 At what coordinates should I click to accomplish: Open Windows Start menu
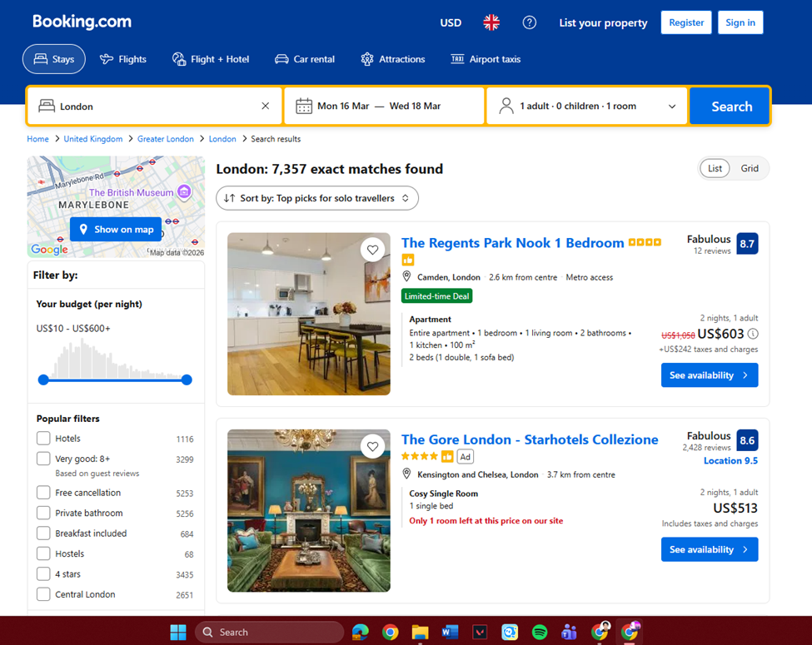(178, 632)
